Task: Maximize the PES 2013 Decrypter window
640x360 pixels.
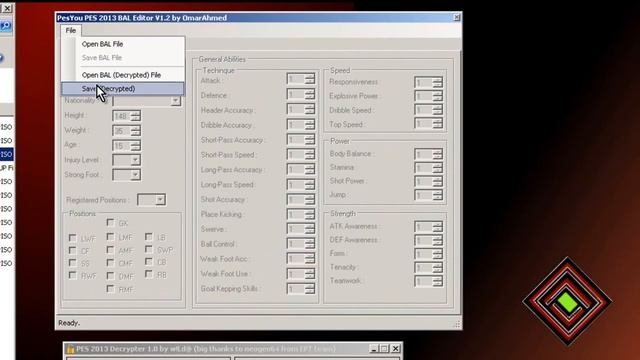Action: 384,349
